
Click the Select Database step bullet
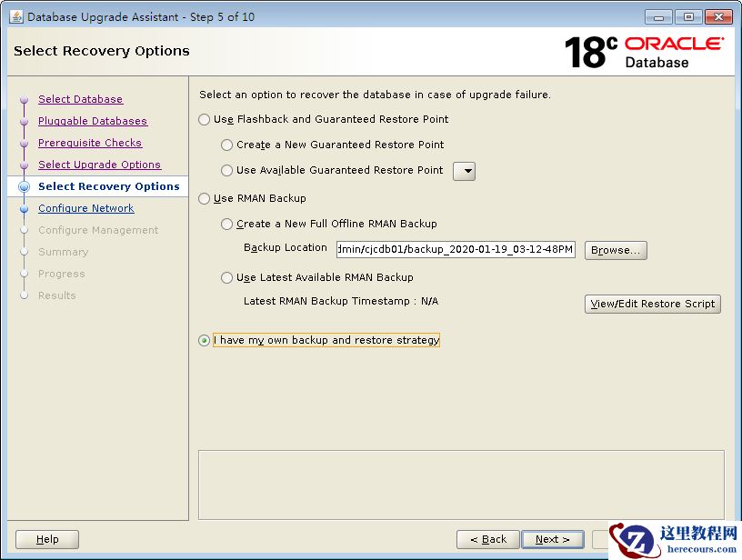click(x=25, y=100)
